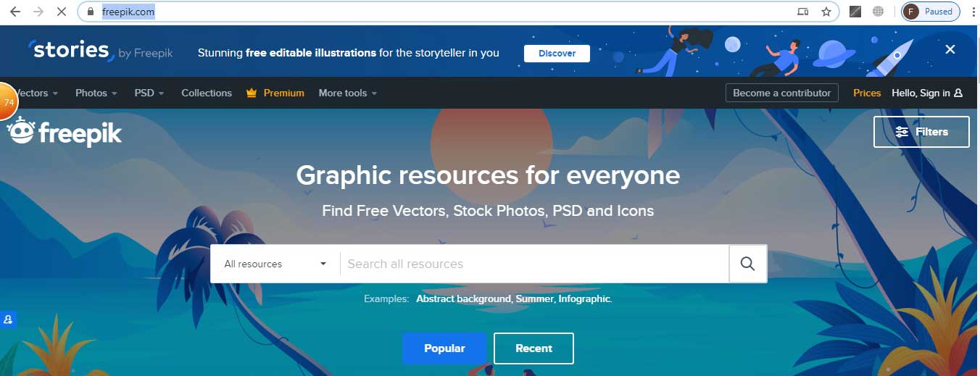The image size is (980, 376).
Task: Close the Stories promo banner
Action: coord(950,49)
